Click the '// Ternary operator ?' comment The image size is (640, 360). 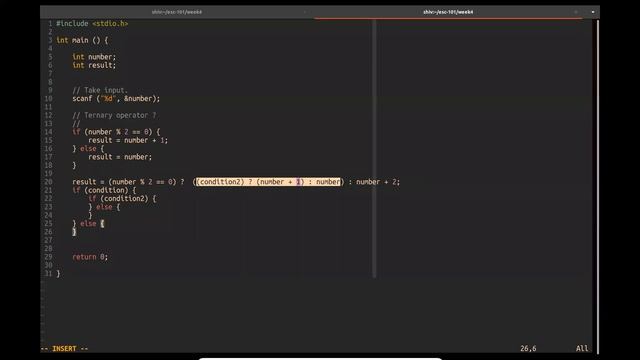pos(114,116)
